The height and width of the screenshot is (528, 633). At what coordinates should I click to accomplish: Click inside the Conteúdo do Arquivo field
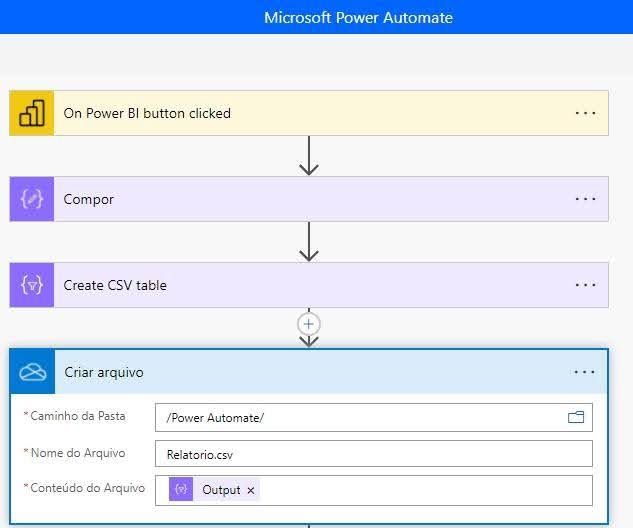click(374, 490)
